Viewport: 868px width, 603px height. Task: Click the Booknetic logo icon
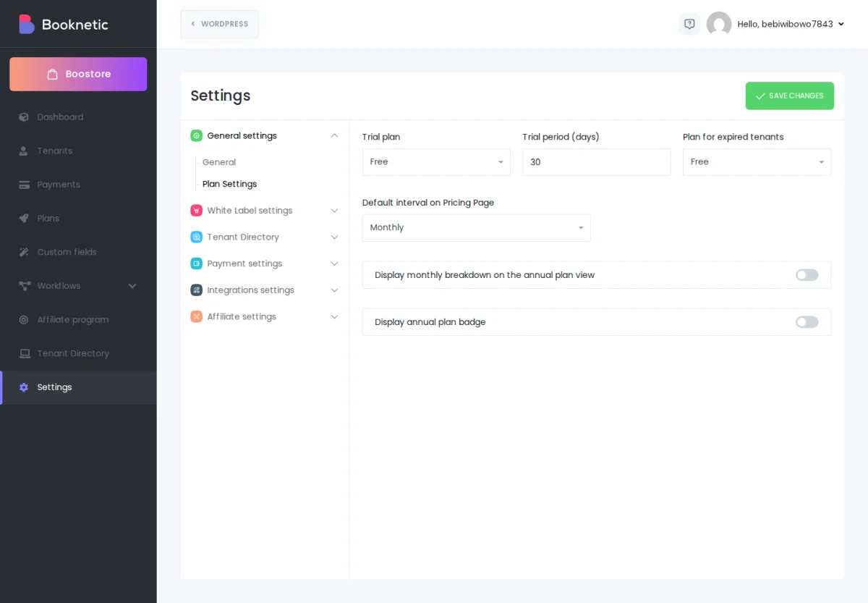coord(27,24)
